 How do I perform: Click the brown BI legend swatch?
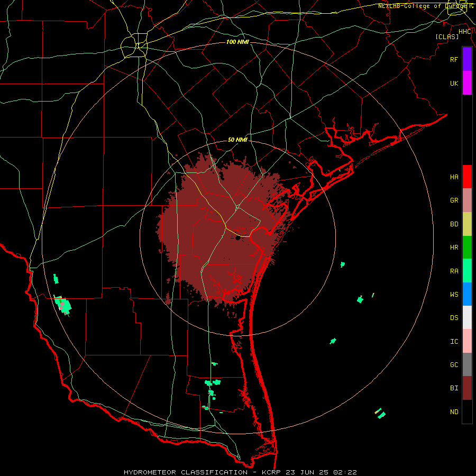(x=467, y=388)
